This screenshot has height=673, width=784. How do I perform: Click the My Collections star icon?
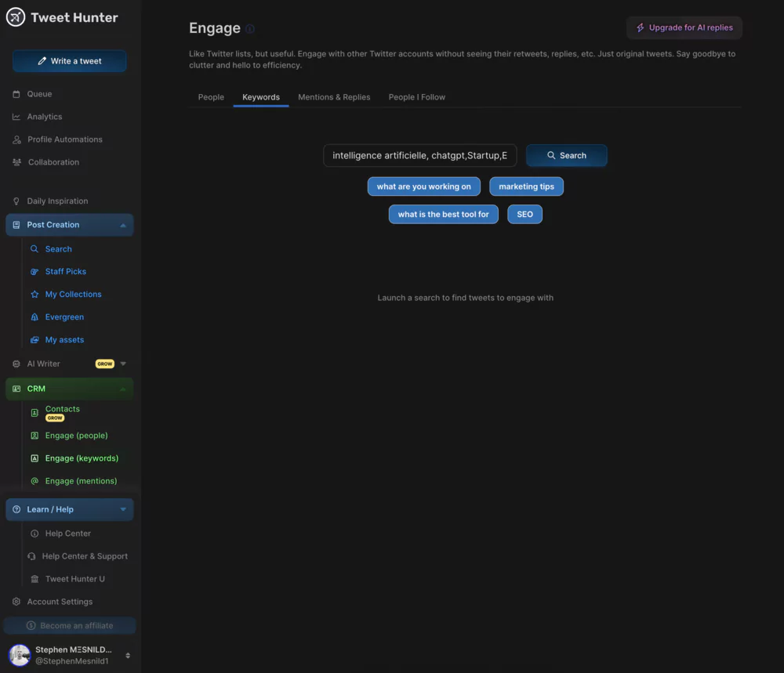(34, 295)
